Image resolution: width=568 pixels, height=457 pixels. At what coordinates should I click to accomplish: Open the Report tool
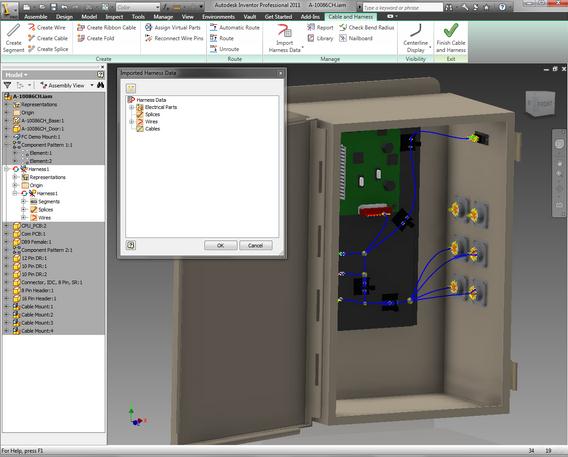(320, 28)
